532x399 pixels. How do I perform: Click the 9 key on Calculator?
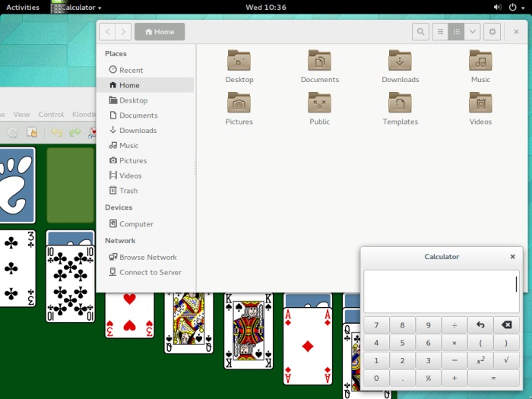428,325
